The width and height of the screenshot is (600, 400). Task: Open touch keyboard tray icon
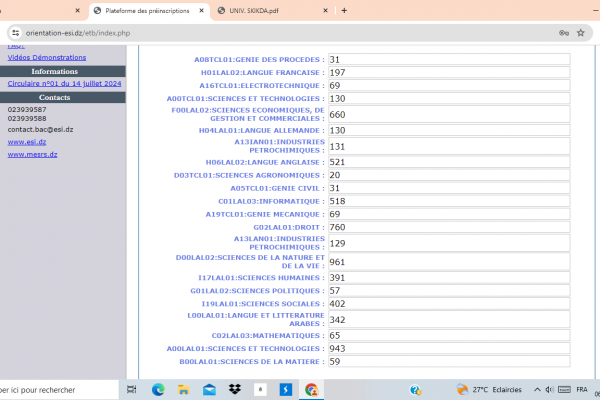564,390
